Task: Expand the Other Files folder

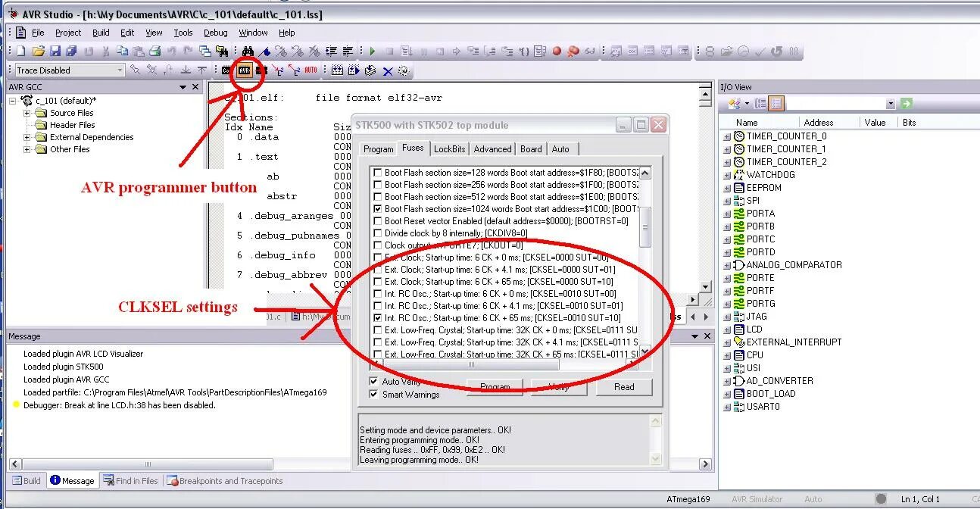Action: (27, 149)
